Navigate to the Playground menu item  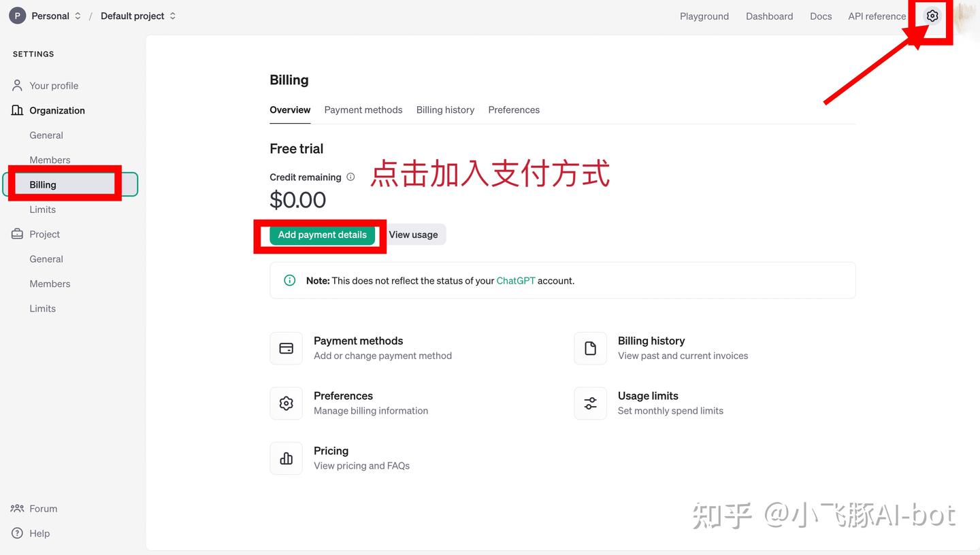(704, 16)
